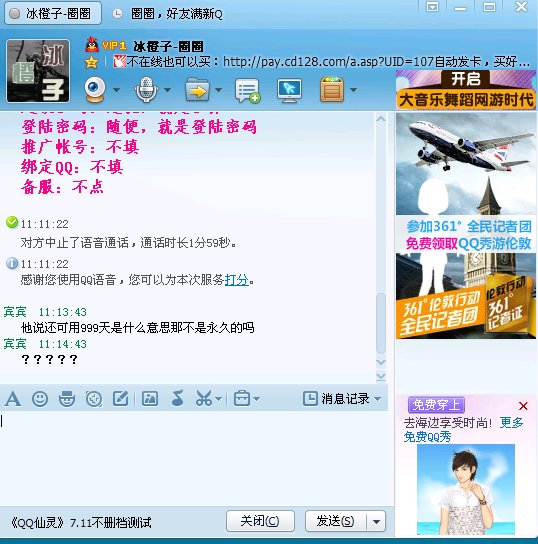Screen dimensions: 538x544
Task: Click the 关闭(C) button
Action: [260, 521]
